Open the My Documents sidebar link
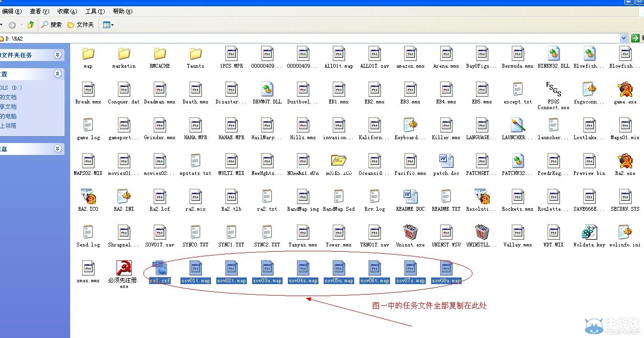 (8, 97)
